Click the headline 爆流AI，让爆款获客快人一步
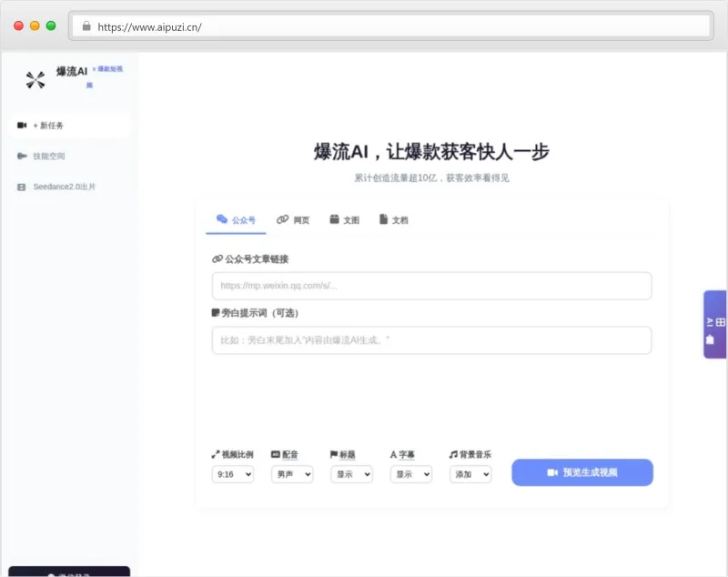 [431, 152]
